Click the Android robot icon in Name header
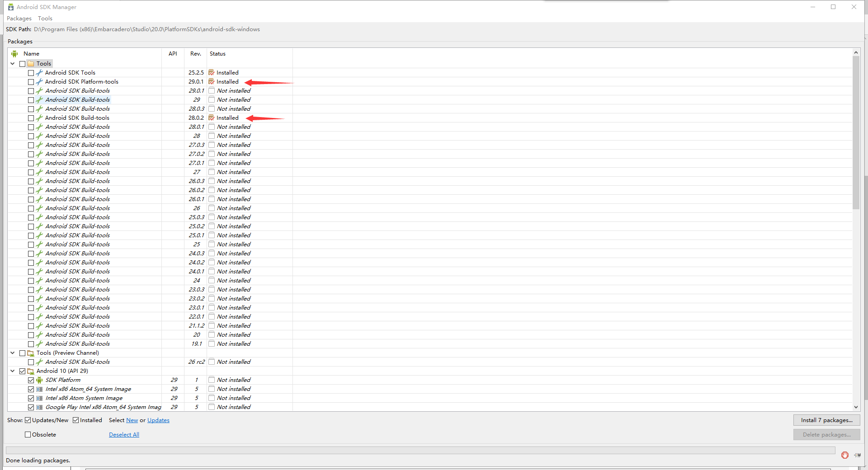The image size is (868, 470). [x=14, y=54]
